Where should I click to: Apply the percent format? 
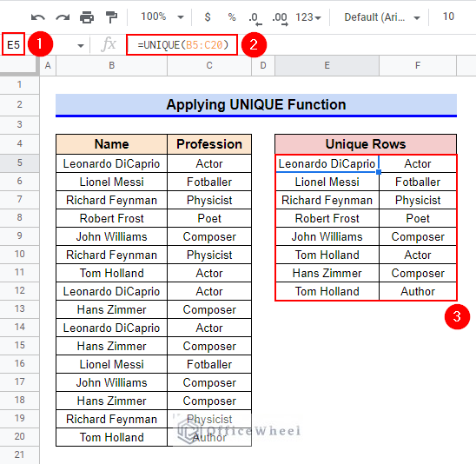pos(232,17)
